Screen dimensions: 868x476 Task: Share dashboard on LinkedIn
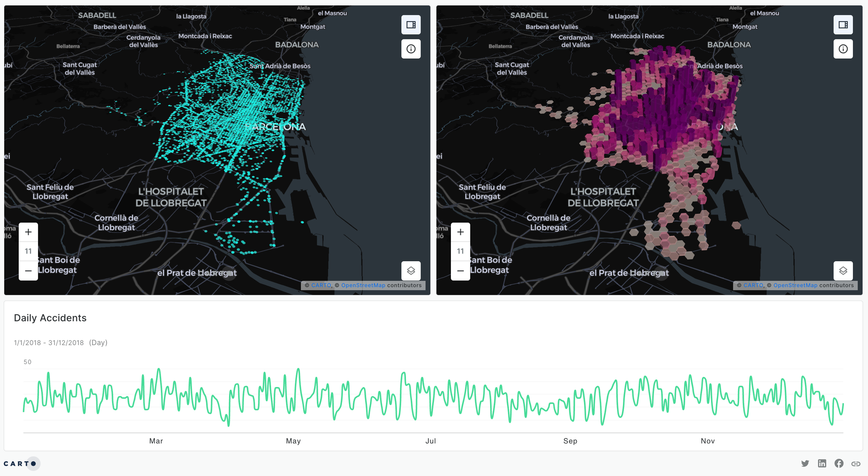click(x=822, y=463)
